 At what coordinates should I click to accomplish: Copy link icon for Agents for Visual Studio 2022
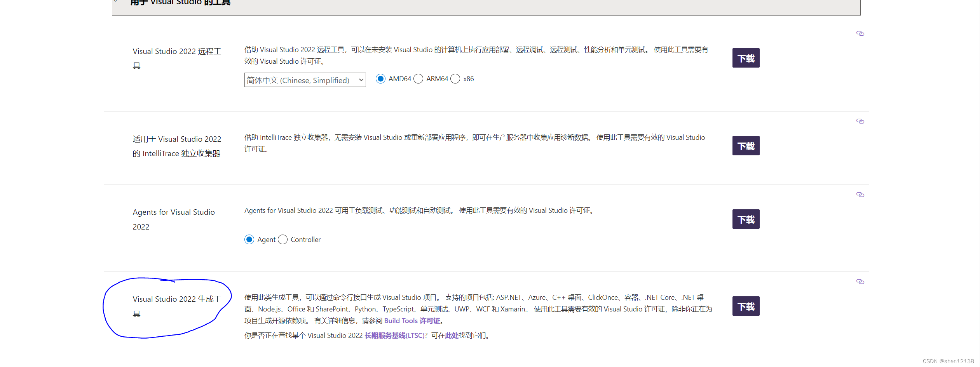click(x=860, y=195)
